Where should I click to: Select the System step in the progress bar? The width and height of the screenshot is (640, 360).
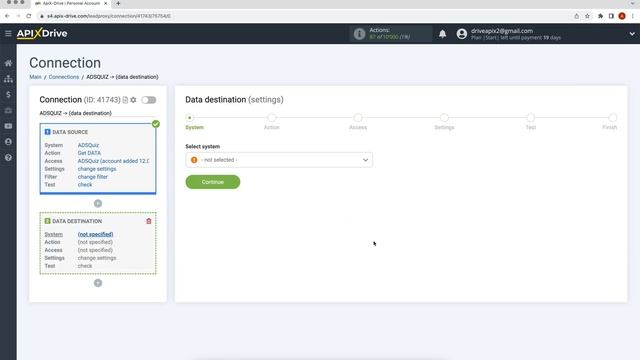pyautogui.click(x=189, y=118)
